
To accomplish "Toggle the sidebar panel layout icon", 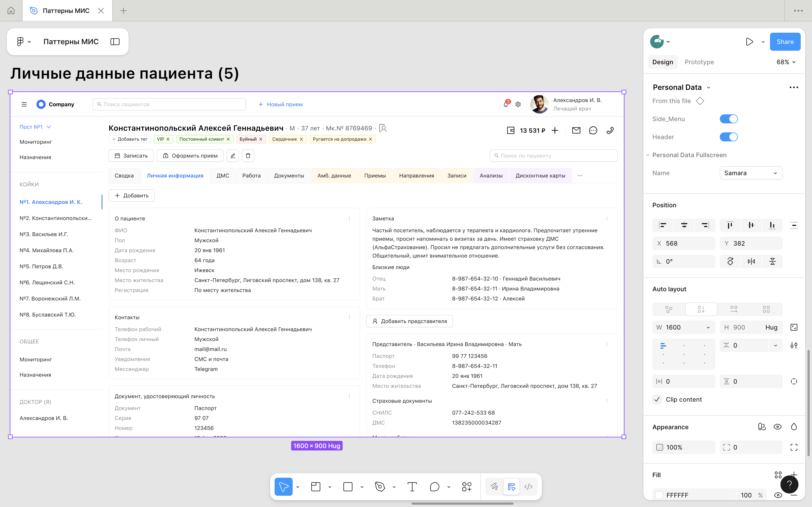I will 115,42.
